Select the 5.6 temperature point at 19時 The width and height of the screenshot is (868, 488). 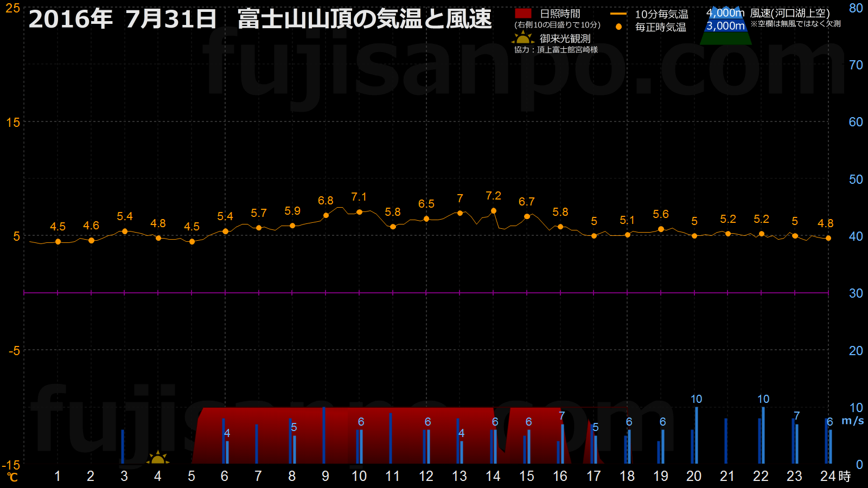[x=661, y=229]
